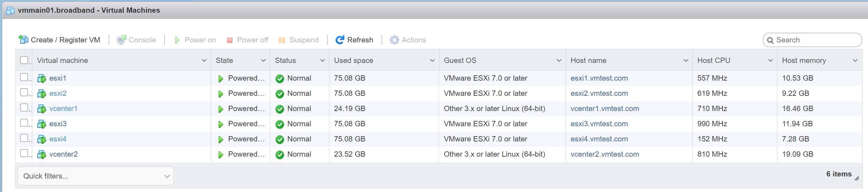Click the green Normal status icon for esxi3
Viewport: 868px width, 192px height.
click(x=280, y=124)
